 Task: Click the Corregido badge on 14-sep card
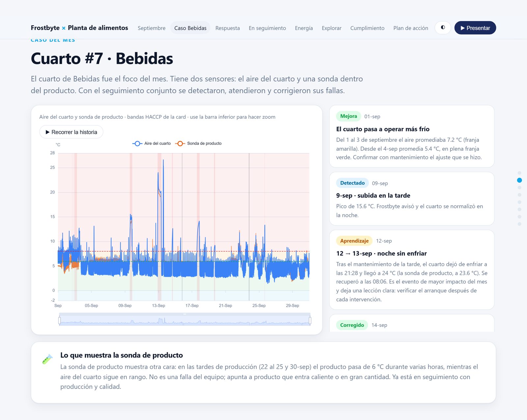tap(352, 325)
